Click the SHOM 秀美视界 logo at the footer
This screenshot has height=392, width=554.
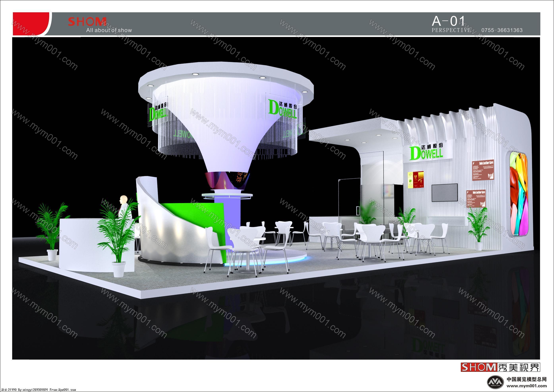click(x=500, y=367)
